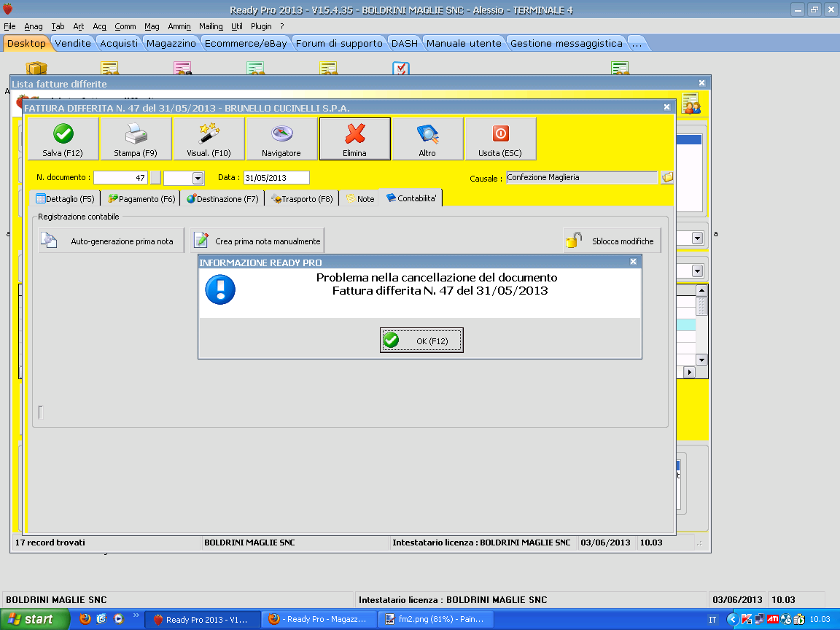Open Visual. (F10) preview
Screen dimensions: 840x630
coord(209,139)
